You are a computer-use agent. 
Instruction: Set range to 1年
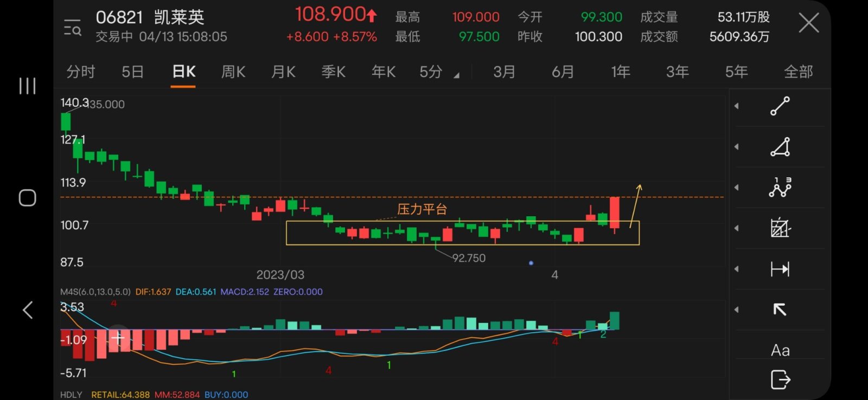point(620,72)
